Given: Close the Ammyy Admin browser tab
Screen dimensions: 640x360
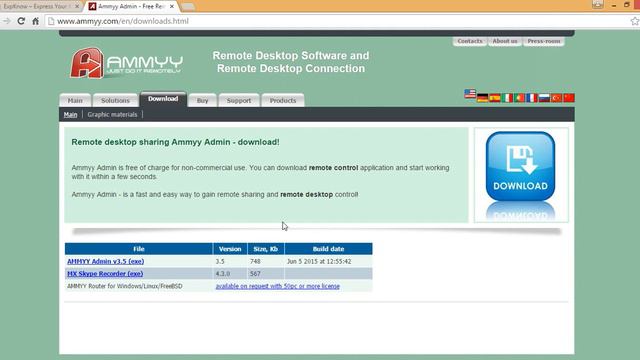Looking at the screenshot, I should click(x=172, y=7).
